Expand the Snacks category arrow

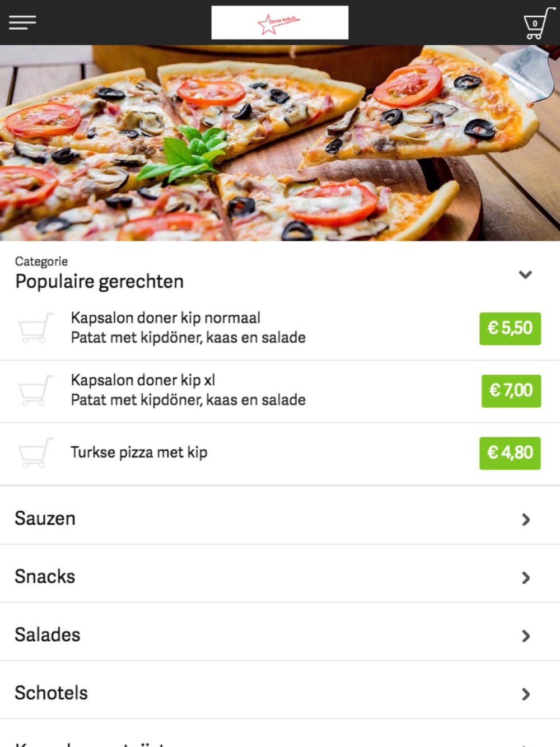point(525,578)
